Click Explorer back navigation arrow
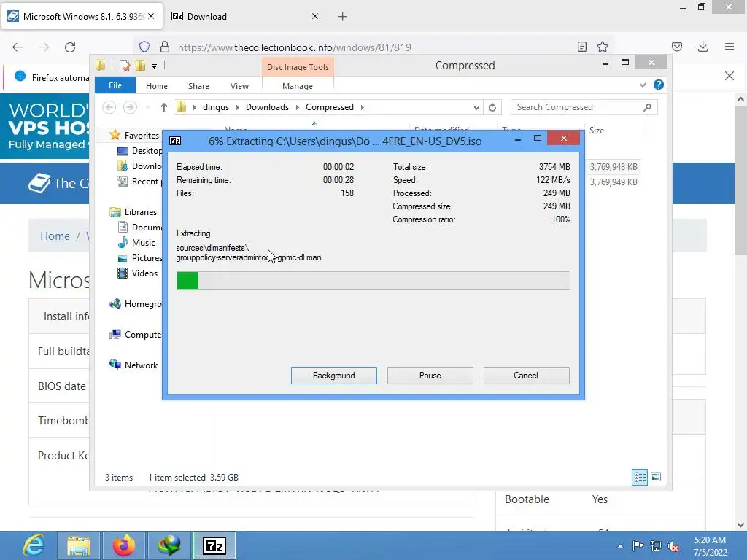Screen dimensions: 747x560 pos(109,107)
